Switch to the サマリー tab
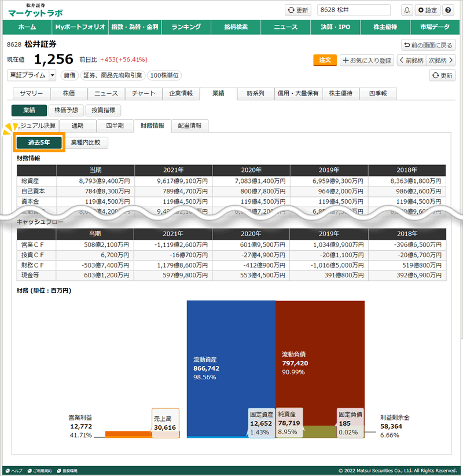This screenshot has height=476, width=463. pyautogui.click(x=31, y=93)
